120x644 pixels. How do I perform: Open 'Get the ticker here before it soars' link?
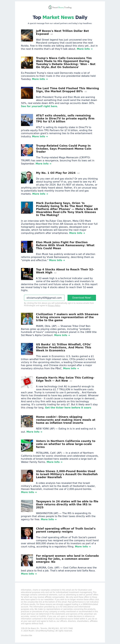(68, 408)
